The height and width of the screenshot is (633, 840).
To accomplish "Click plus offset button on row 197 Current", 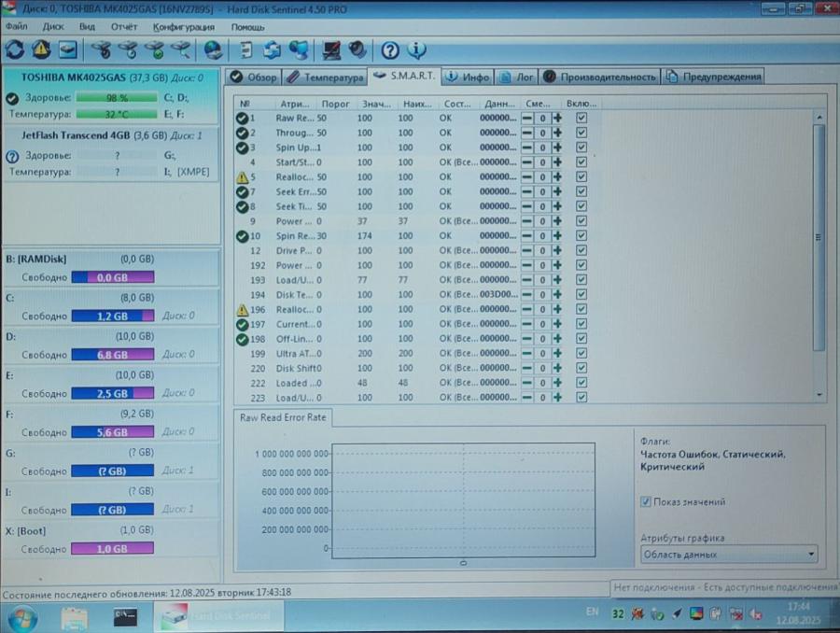I will (x=558, y=324).
